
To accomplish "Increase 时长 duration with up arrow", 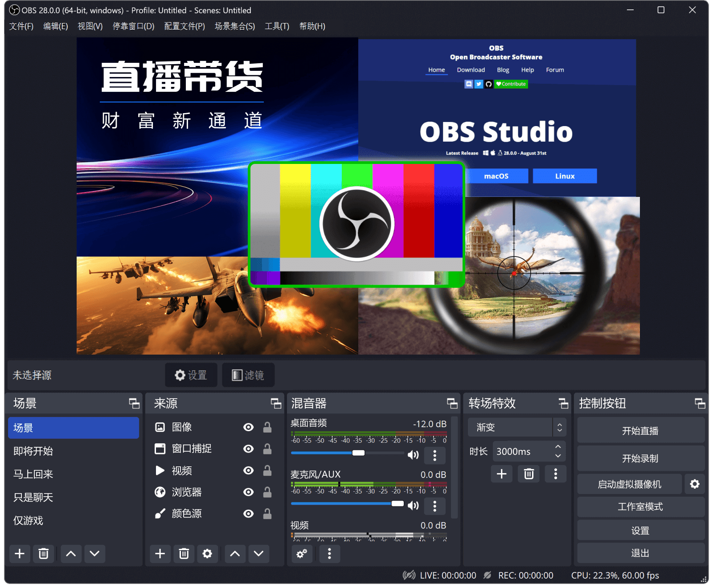I will pyautogui.click(x=558, y=447).
